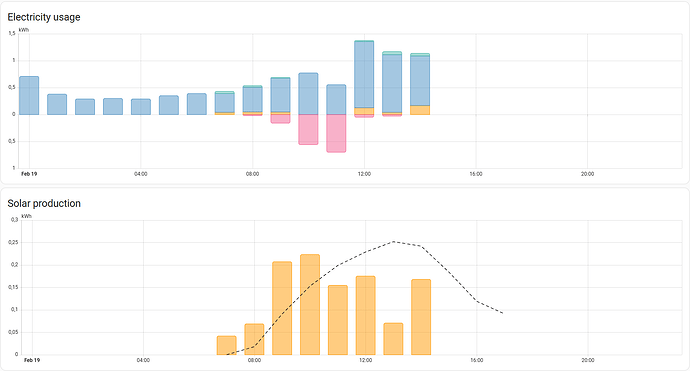Click the blue grid segment of the 10:00 usage bar
Screen dimensions: 690x371
[308, 94]
